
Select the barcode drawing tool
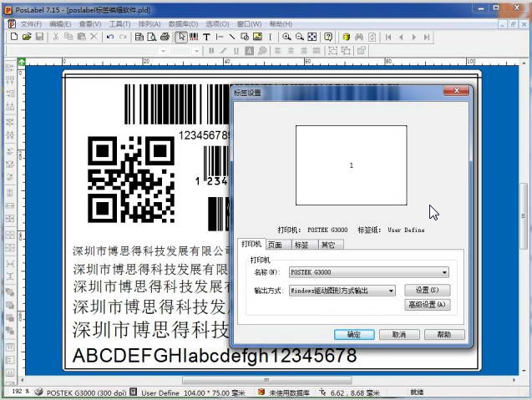194,37
